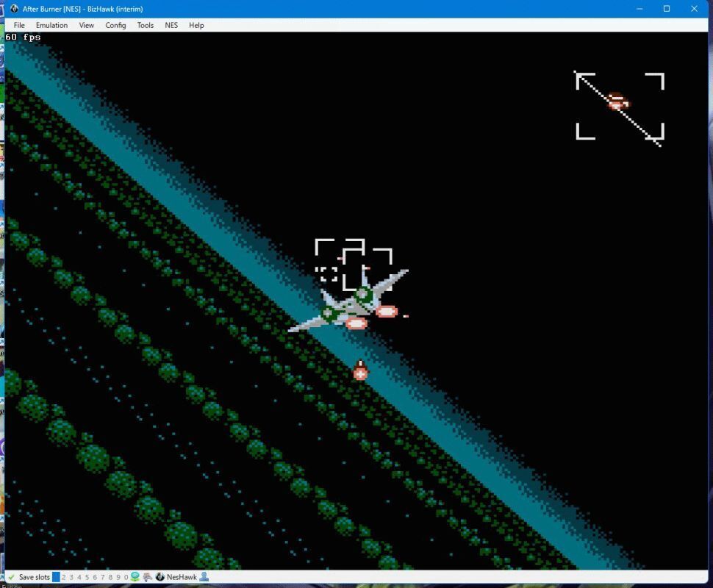Click the enemy lock-on marker at top right
This screenshot has height=588, width=713.
[x=620, y=108]
